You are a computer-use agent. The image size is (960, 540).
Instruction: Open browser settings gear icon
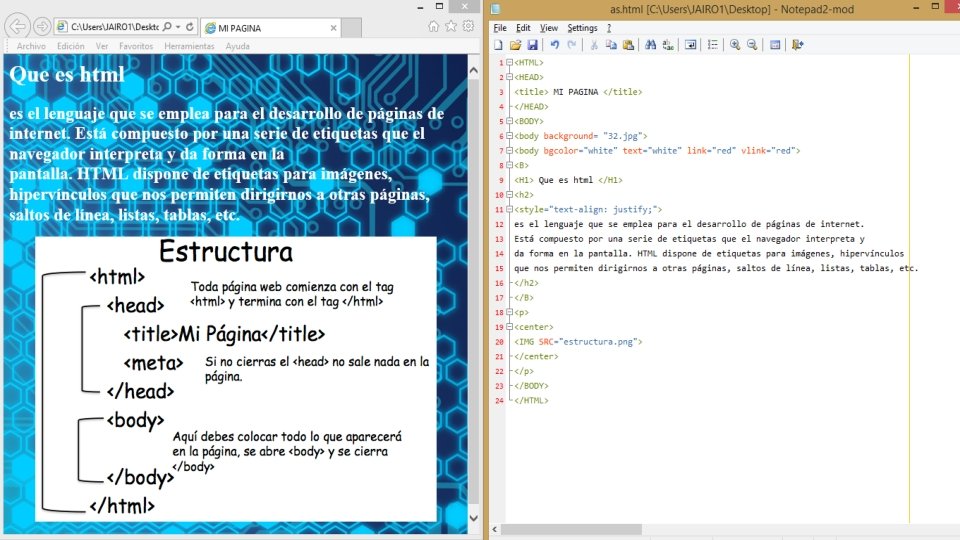click(468, 26)
